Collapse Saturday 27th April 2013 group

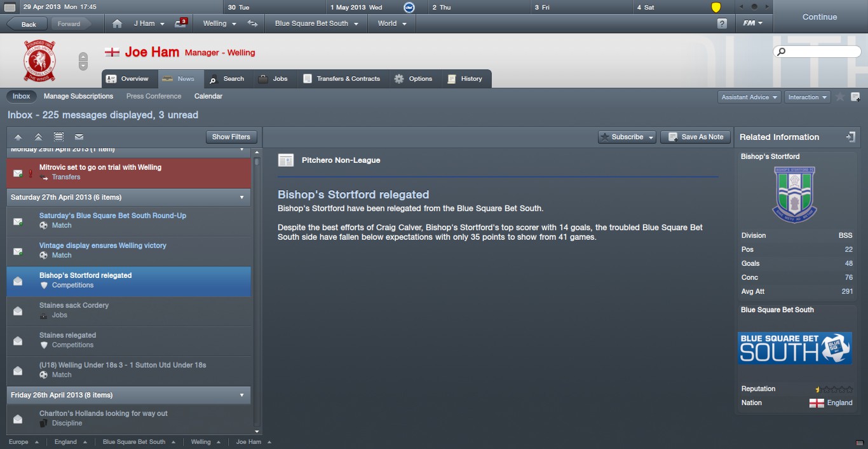pyautogui.click(x=242, y=197)
